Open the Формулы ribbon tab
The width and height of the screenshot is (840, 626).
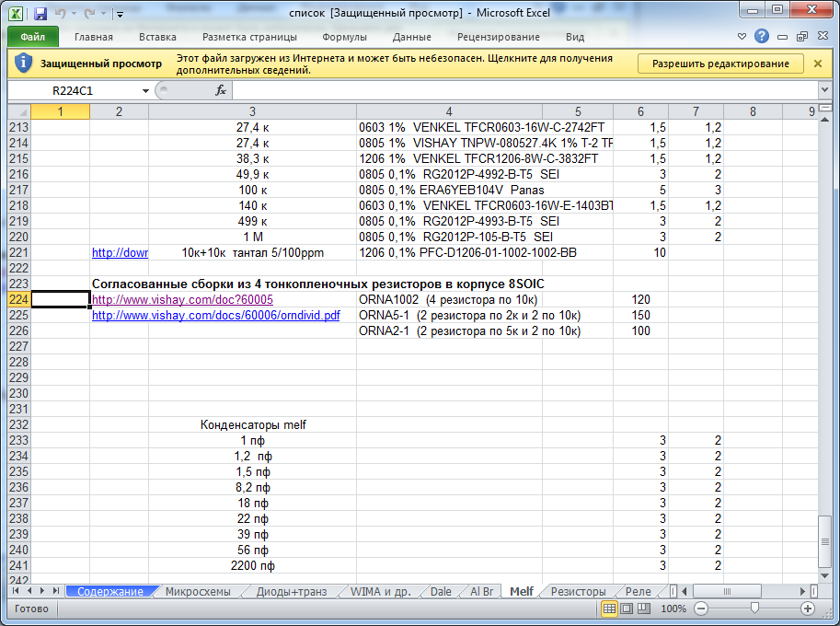pos(344,37)
